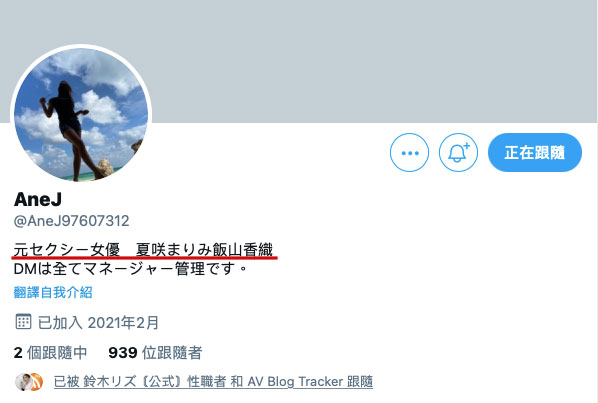Click the calendar icon beside join date

point(23,322)
